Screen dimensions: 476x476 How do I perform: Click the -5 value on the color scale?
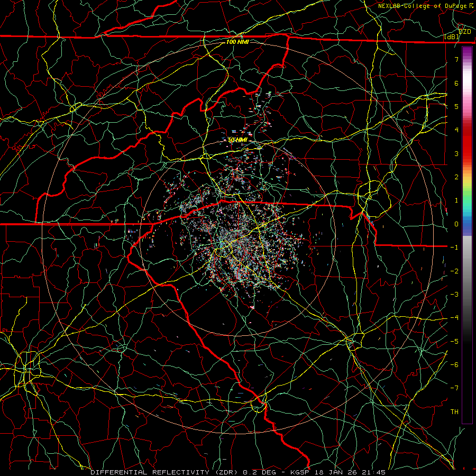454,342
